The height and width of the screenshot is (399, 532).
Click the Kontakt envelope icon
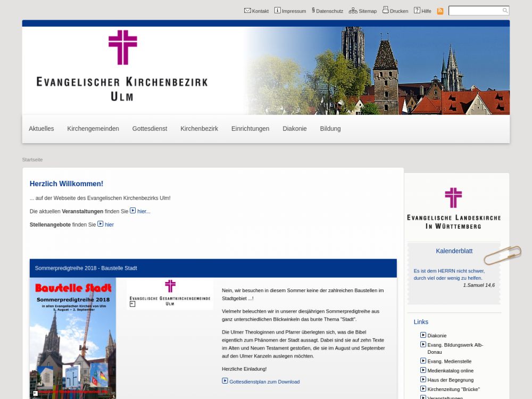247,11
